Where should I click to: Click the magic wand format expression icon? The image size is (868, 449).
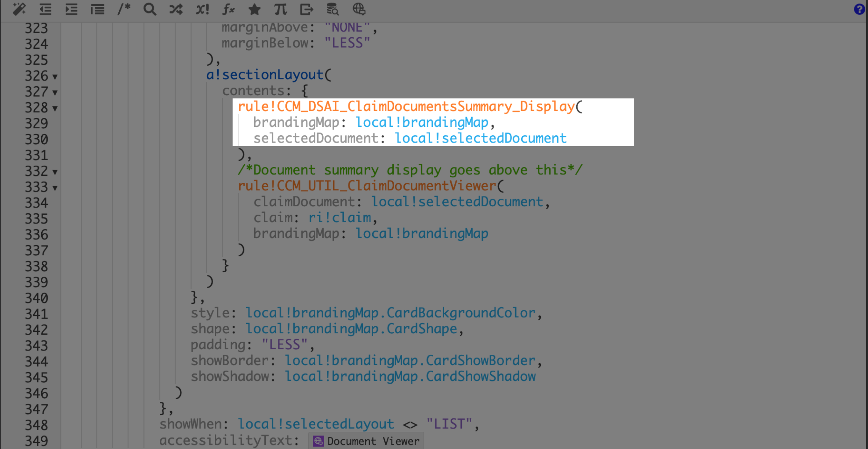click(x=19, y=9)
